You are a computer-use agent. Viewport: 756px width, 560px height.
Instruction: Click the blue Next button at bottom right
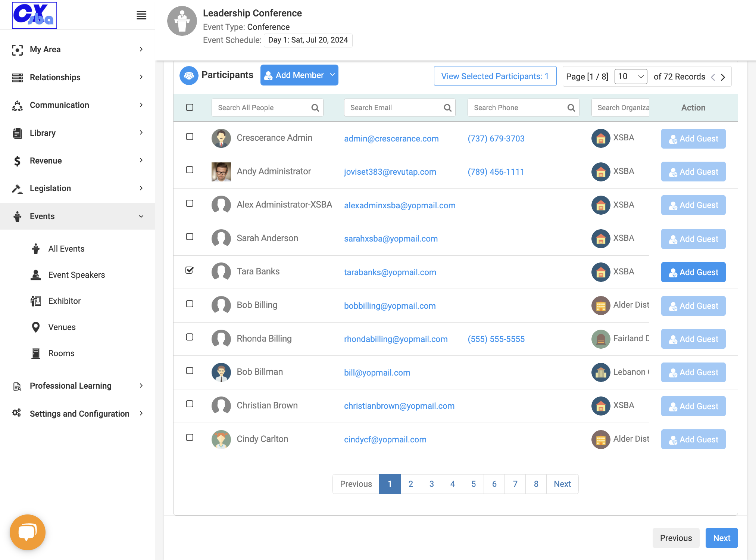[x=722, y=538]
